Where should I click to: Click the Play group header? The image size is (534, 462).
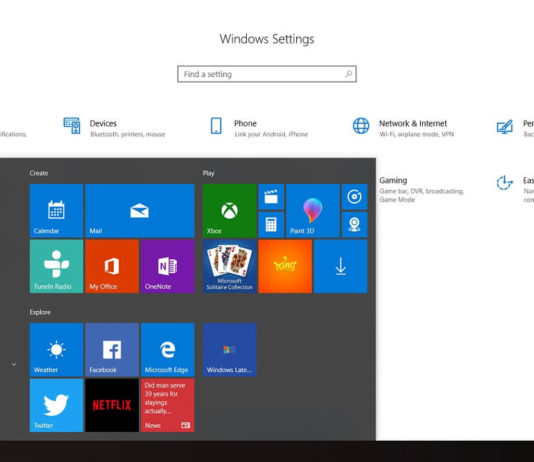click(208, 173)
